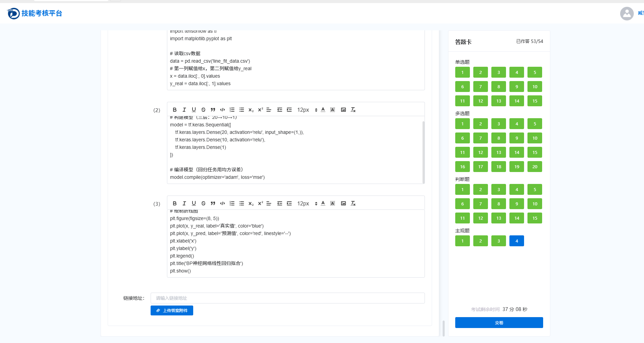Open text alignment options in editor (2)
The width and height of the screenshot is (644, 343).
(x=269, y=110)
